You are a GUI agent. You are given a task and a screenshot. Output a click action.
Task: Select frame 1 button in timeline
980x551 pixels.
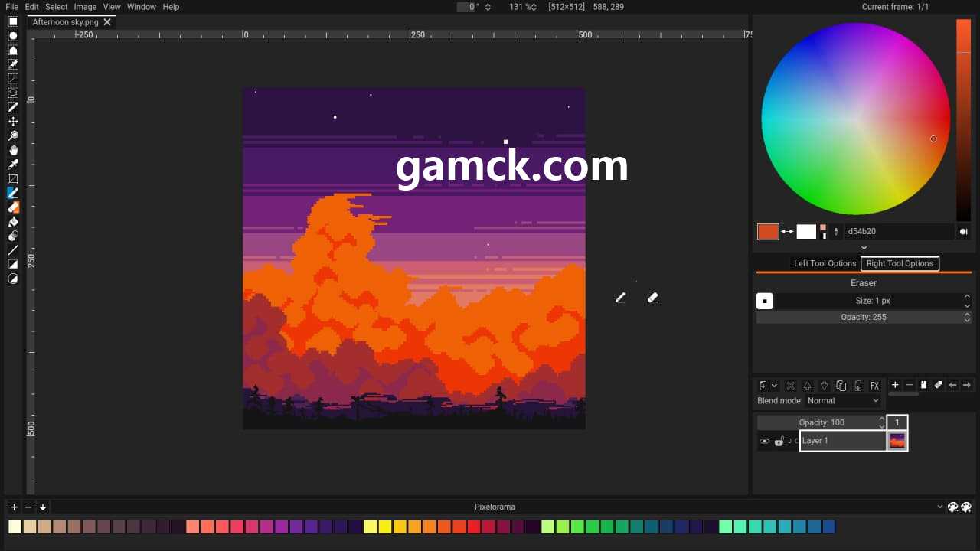pos(897,422)
